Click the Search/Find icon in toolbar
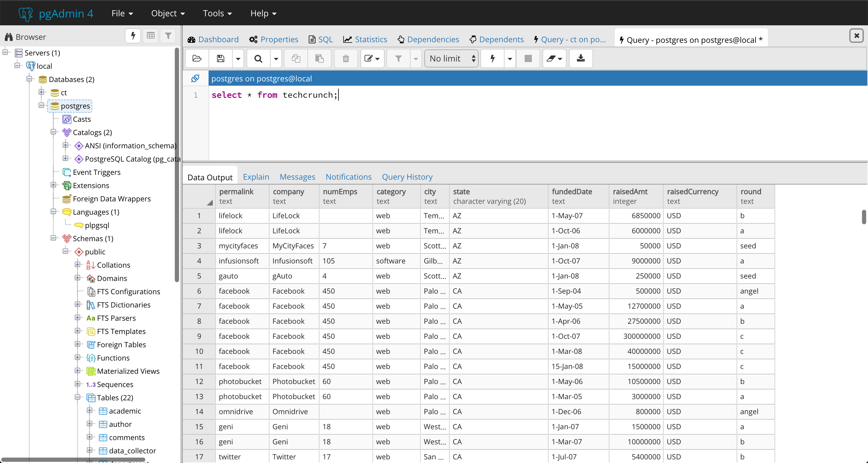868x463 pixels. [258, 58]
